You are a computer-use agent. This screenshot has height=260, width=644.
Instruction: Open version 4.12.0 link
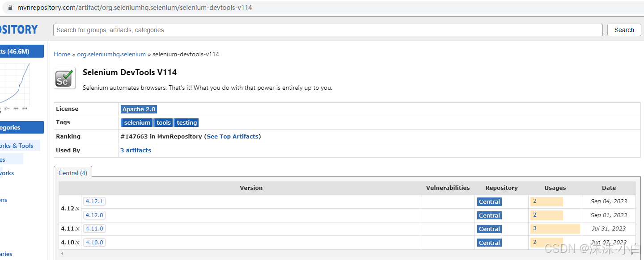click(94, 215)
